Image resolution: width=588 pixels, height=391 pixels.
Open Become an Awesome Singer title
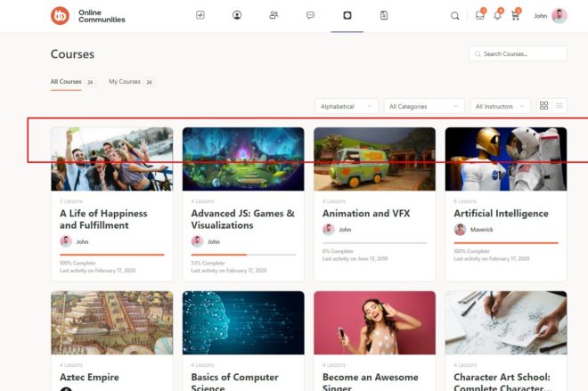370,381
